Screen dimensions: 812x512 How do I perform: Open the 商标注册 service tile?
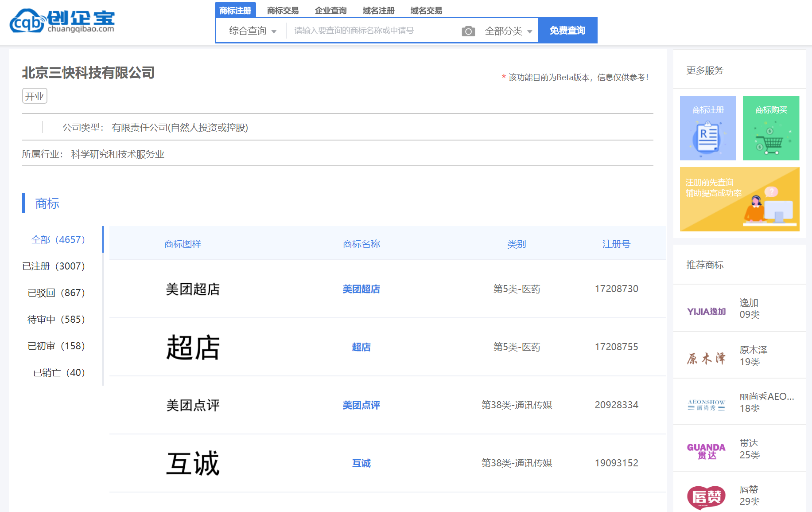click(708, 128)
